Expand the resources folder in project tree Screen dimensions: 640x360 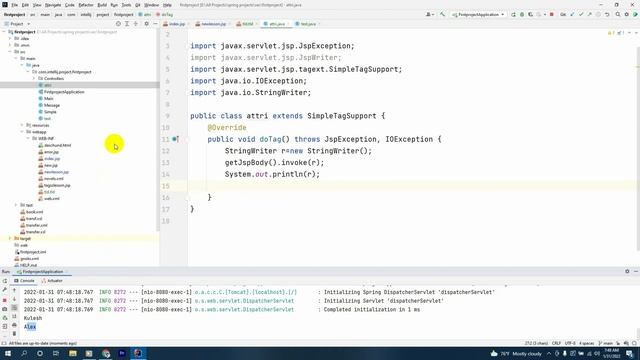[x=22, y=125]
